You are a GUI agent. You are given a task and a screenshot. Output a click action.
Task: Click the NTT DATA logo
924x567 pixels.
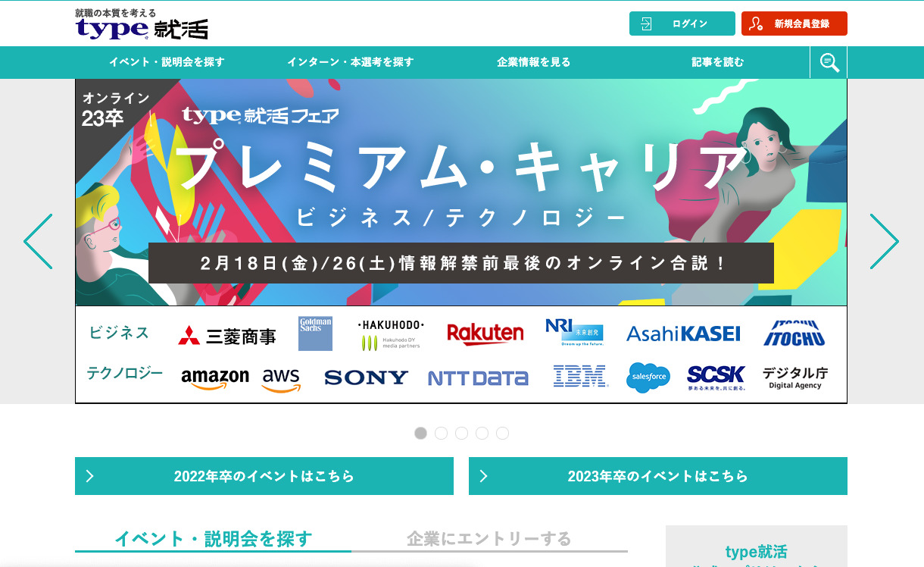tap(478, 378)
